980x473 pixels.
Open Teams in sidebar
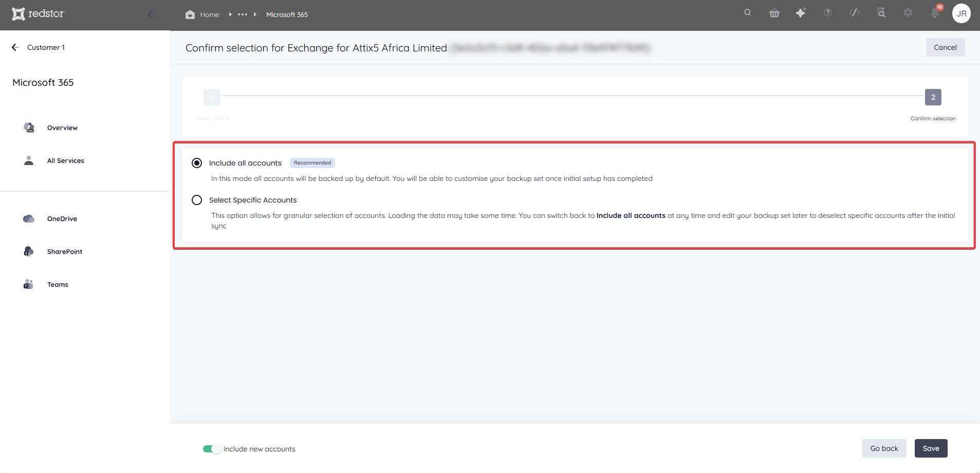pyautogui.click(x=58, y=285)
